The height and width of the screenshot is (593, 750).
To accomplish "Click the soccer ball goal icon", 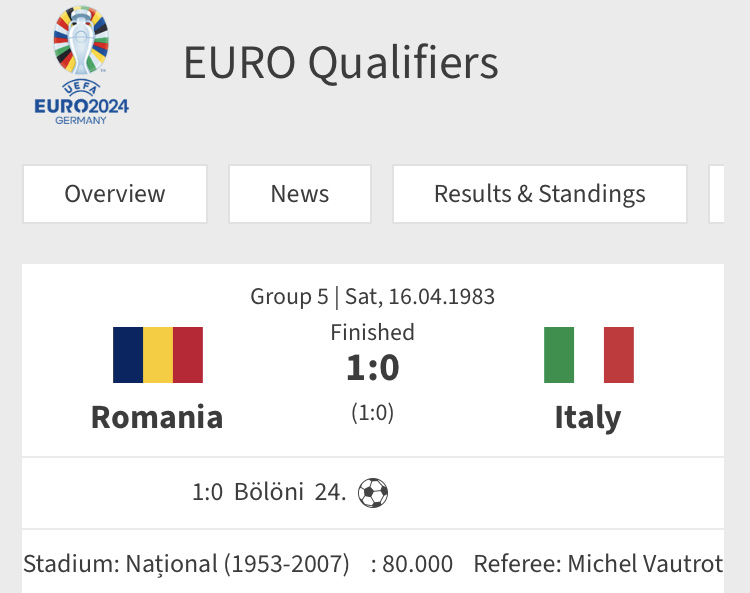I will click(x=373, y=492).
